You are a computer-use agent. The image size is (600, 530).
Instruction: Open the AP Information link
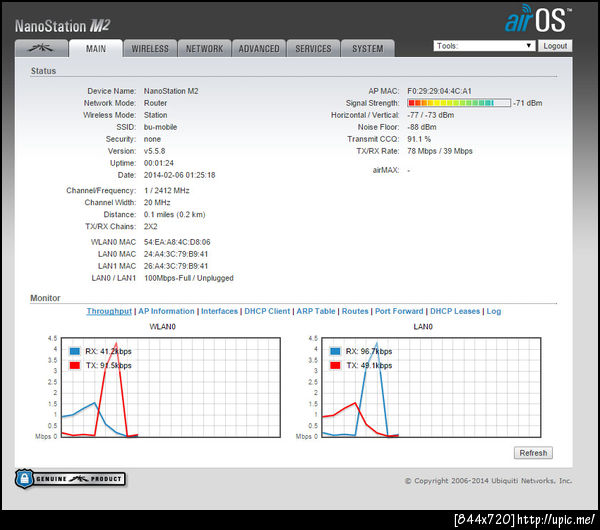pyautogui.click(x=166, y=311)
